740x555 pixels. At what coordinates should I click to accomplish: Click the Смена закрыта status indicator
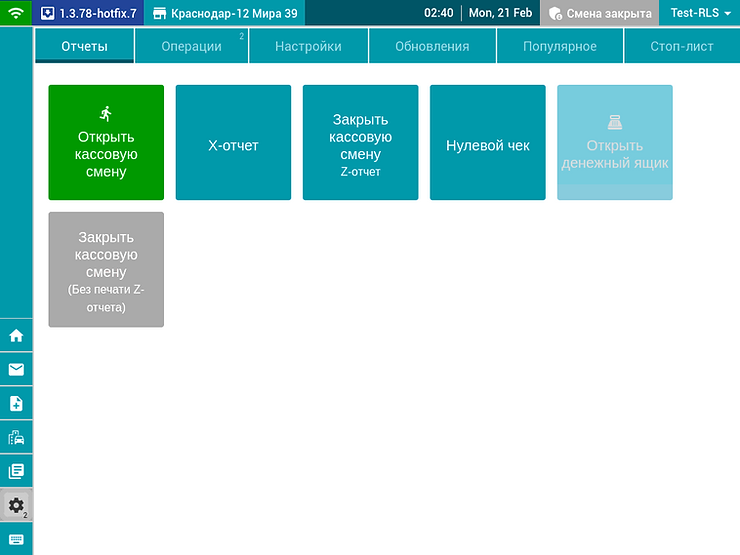coord(600,13)
